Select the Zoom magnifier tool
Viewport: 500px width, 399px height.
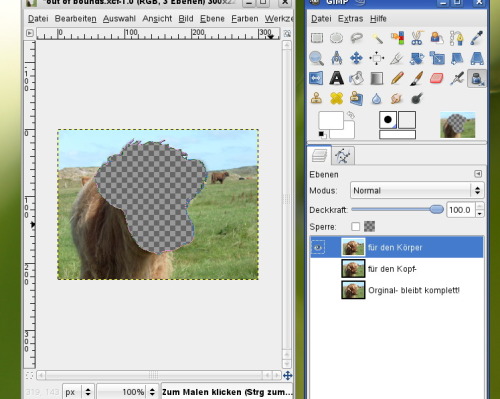(x=317, y=58)
